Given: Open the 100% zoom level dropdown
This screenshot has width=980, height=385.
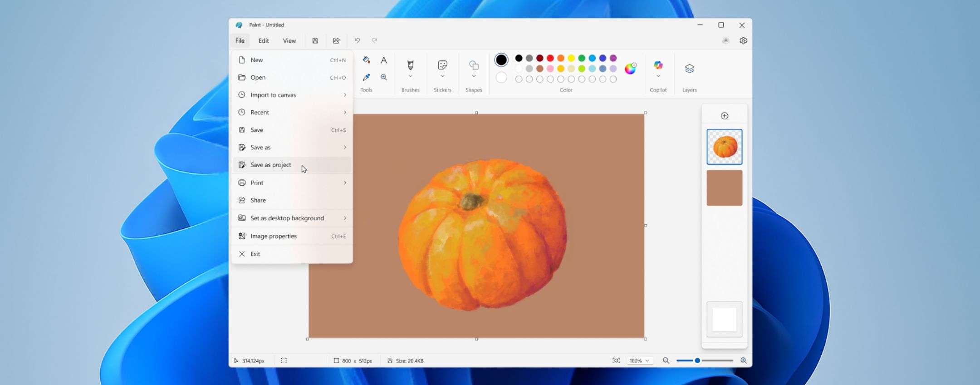Looking at the screenshot, I should 639,360.
